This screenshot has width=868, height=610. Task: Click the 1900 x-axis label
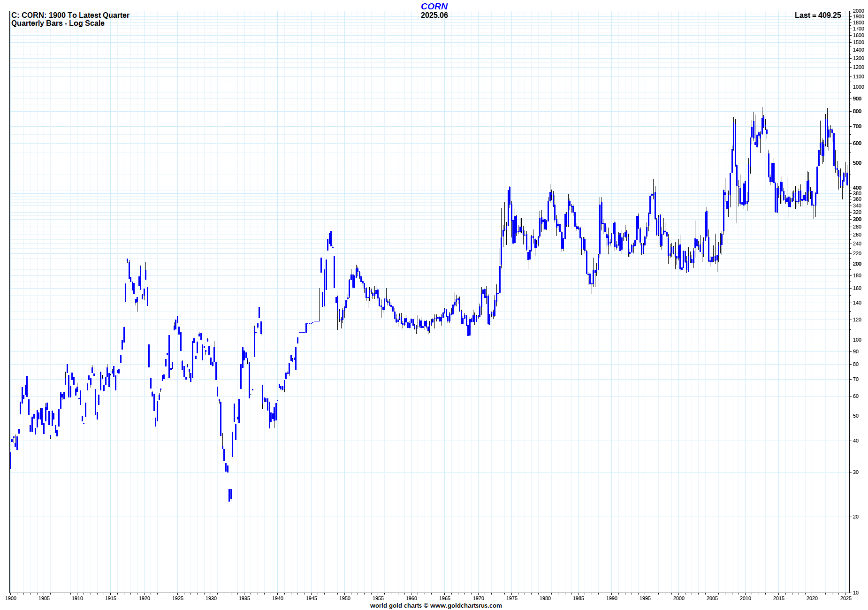point(11,598)
